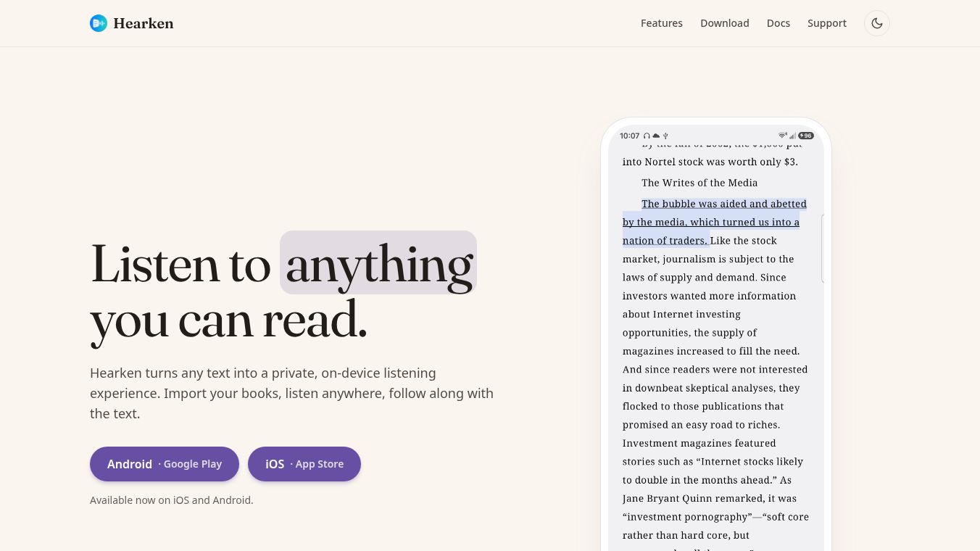Click "The Writes of the Media" heading
Image resolution: width=980 pixels, height=551 pixels.
[x=699, y=183]
